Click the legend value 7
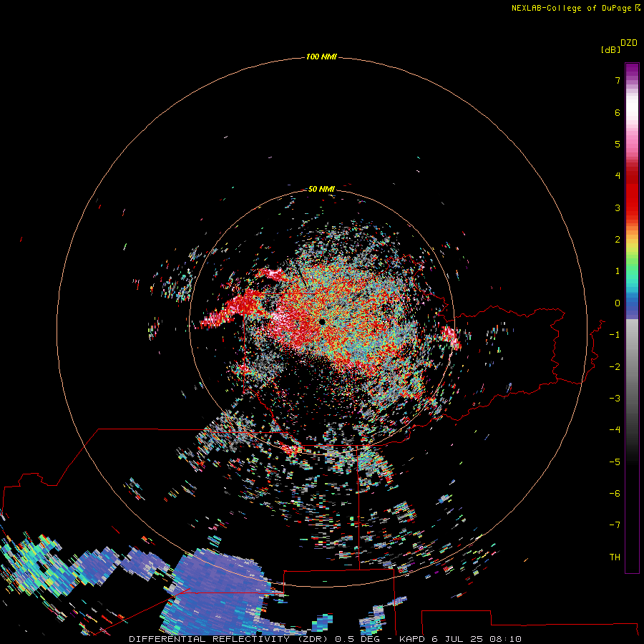 [618, 80]
